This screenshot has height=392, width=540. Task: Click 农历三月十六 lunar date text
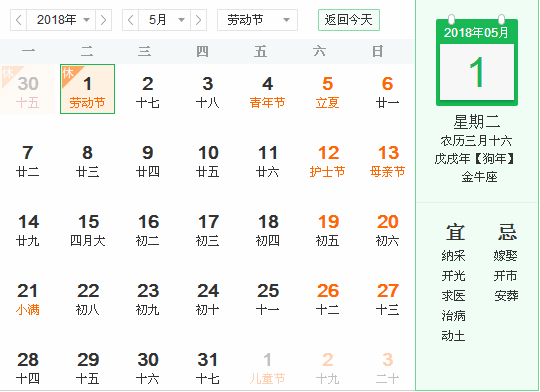tap(476, 141)
